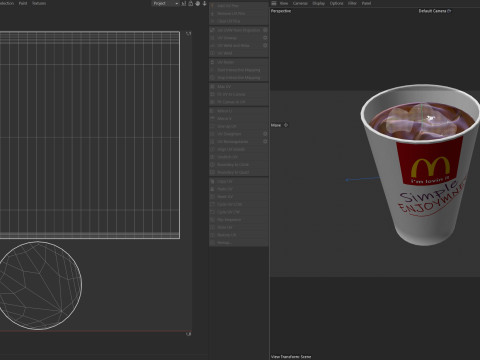Viewport: 480px width, 360px height.
Task: Run Set UVW from Projection
Action: 238,30
